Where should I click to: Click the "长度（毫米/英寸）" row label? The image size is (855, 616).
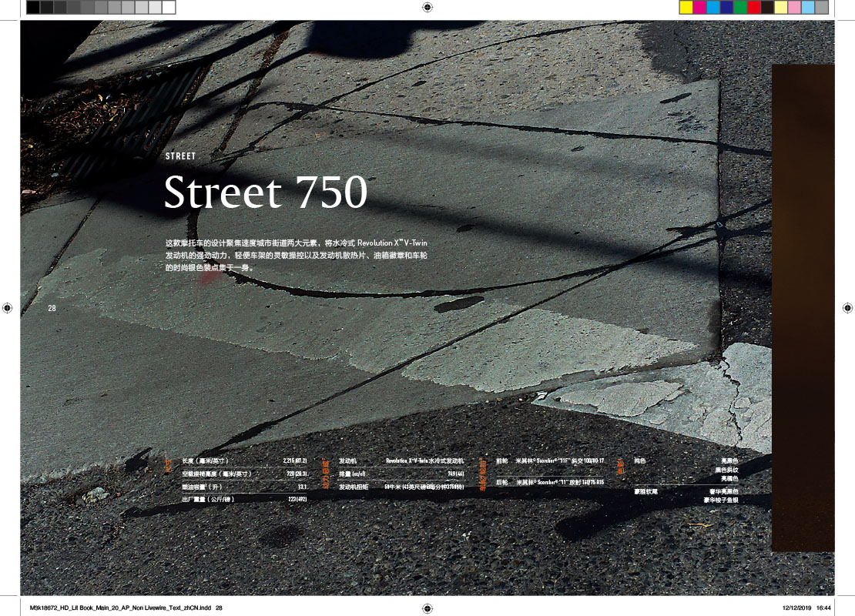[x=205, y=460]
